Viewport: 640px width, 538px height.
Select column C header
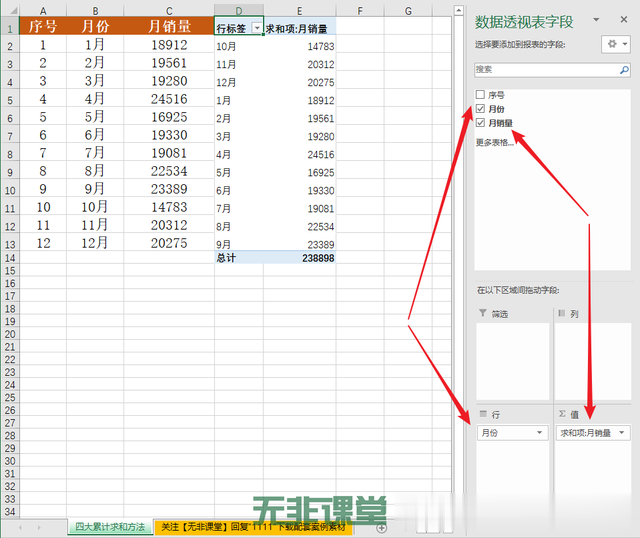[169, 11]
